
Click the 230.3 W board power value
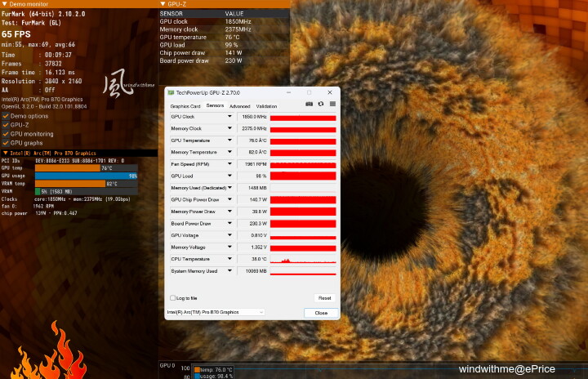coord(258,223)
